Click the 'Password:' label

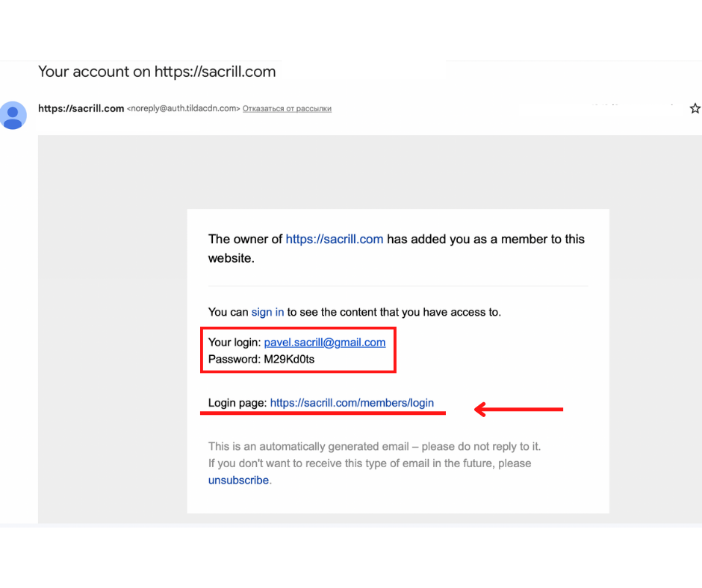pyautogui.click(x=234, y=359)
